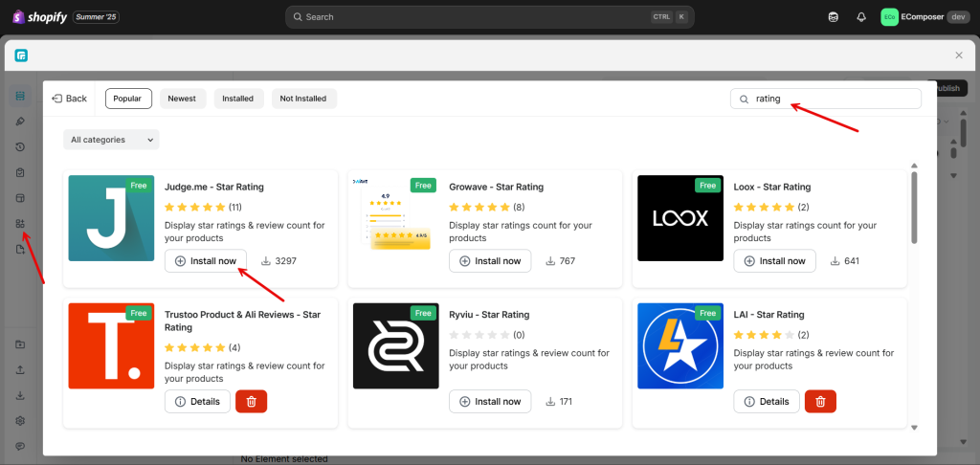
Task: Open the EComposer account menu
Action: (925, 17)
